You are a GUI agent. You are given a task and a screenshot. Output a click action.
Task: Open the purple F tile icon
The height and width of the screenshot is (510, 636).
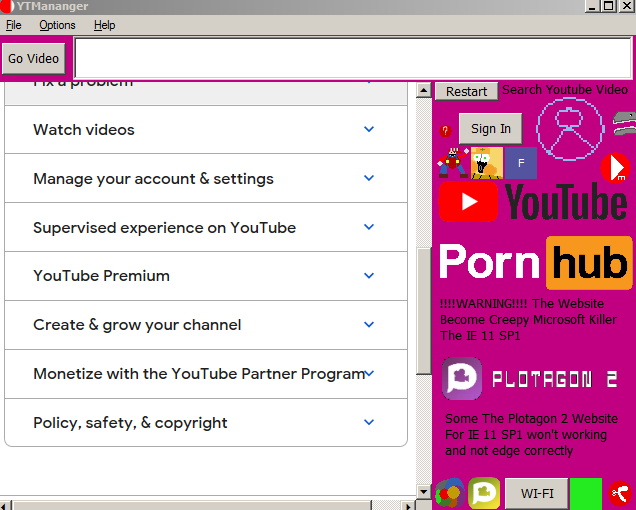tap(521, 163)
